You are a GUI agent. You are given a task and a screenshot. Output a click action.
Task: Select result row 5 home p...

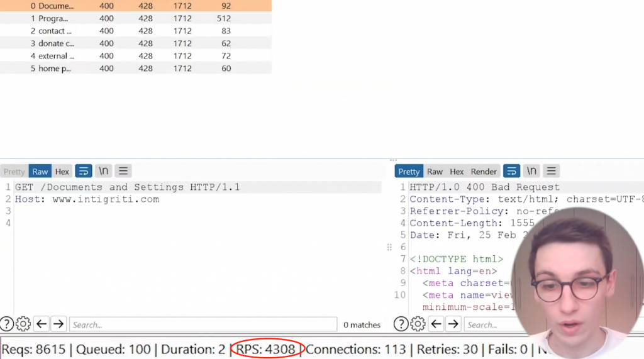pyautogui.click(x=136, y=68)
